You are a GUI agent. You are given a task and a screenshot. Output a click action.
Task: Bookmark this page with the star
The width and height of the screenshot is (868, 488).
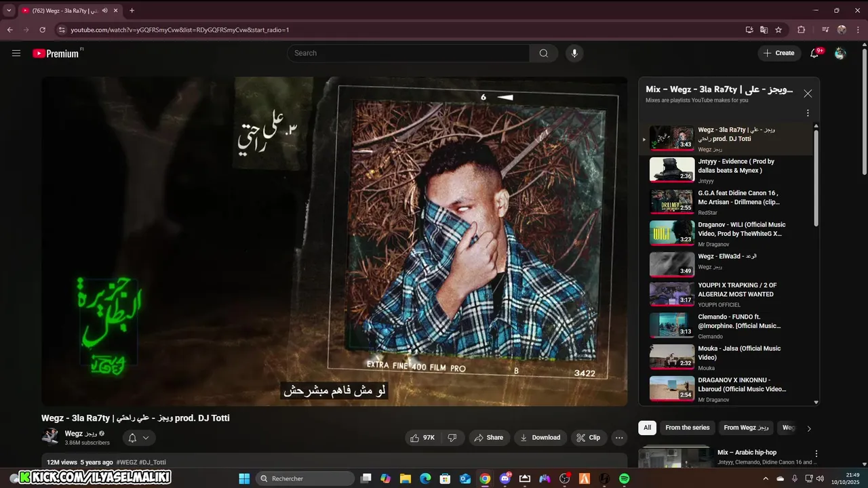(778, 30)
